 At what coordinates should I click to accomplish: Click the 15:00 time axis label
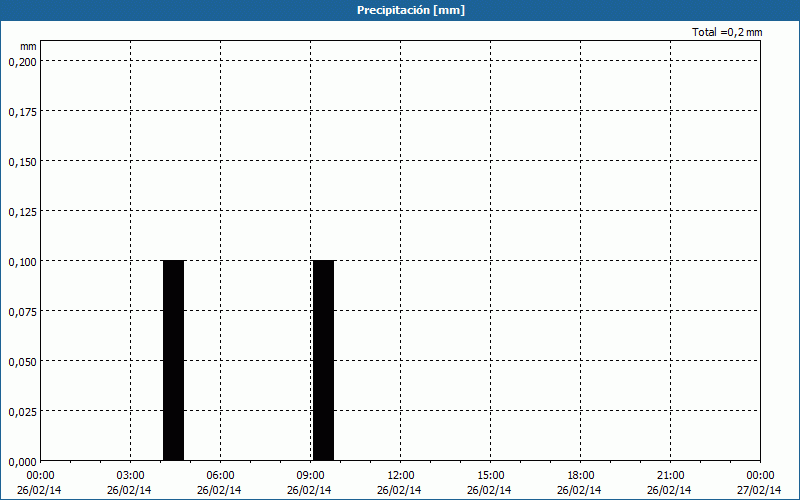[x=490, y=476]
